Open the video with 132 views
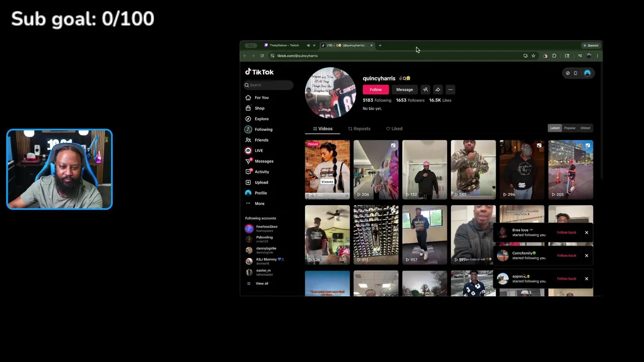The height and width of the screenshot is (362, 644). tap(425, 170)
